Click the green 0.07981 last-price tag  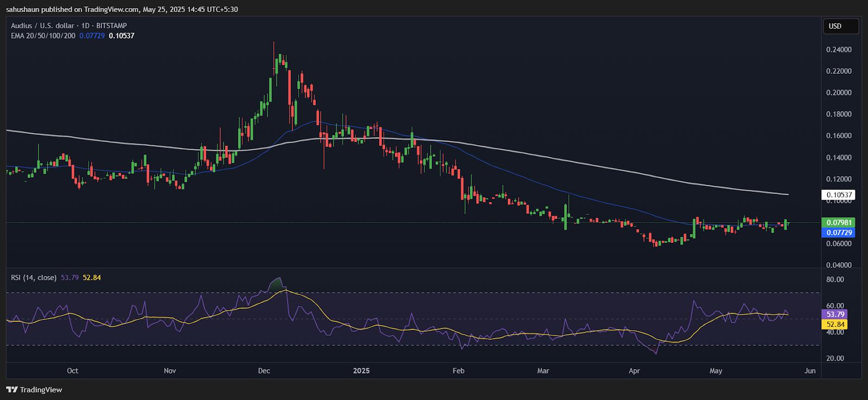click(839, 222)
